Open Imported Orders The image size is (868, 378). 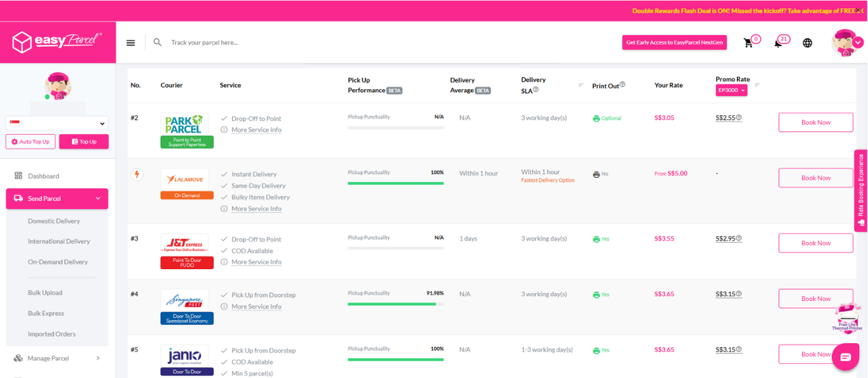click(52, 334)
